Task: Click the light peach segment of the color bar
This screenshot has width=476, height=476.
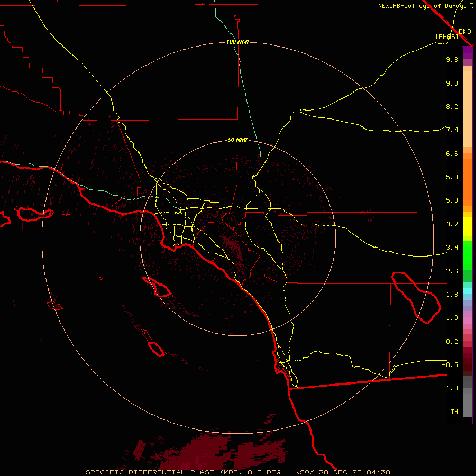Action: (467, 108)
